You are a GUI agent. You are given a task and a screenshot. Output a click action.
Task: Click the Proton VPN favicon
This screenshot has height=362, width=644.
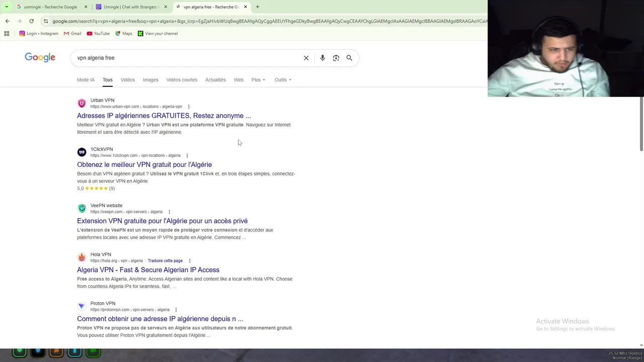click(x=82, y=306)
